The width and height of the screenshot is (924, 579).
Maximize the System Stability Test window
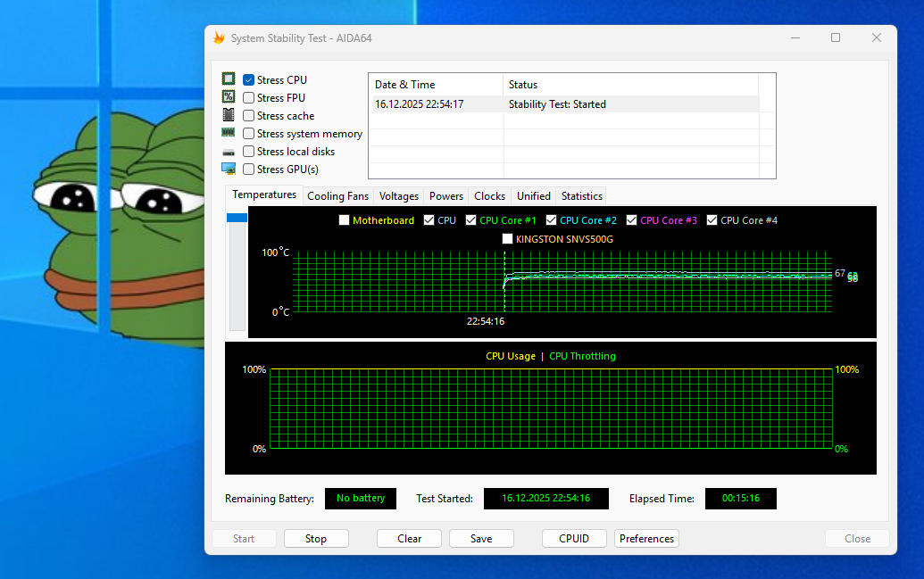[836, 37]
